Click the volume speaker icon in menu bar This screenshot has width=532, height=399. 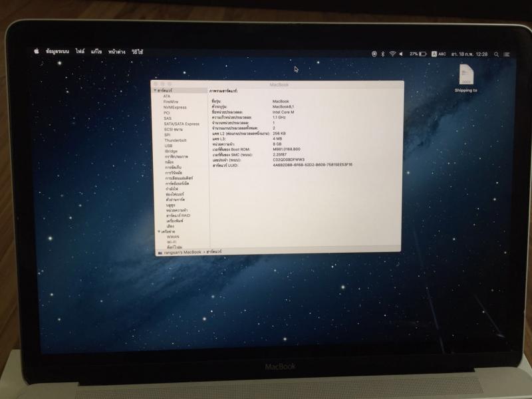[x=401, y=54]
